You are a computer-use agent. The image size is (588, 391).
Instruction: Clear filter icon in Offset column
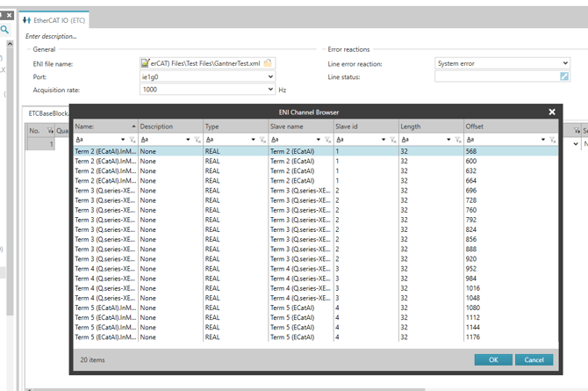pyautogui.click(x=553, y=140)
